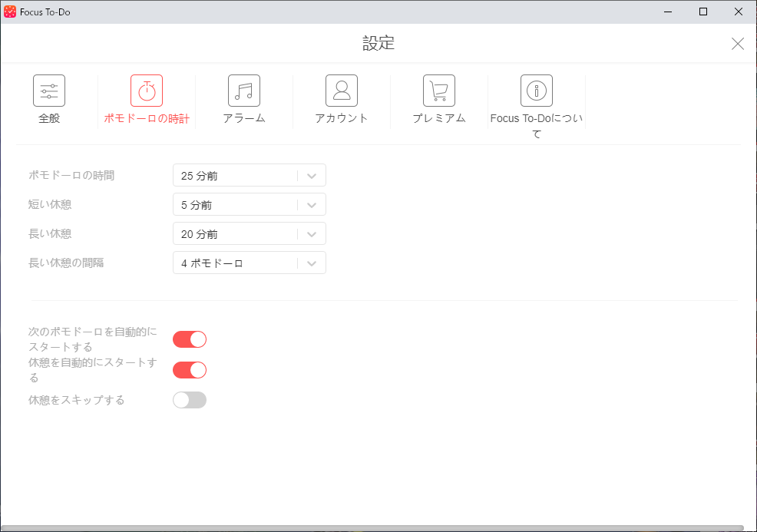Click the chevron arrow of 長い休憩
The image size is (757, 532).
pyautogui.click(x=312, y=234)
